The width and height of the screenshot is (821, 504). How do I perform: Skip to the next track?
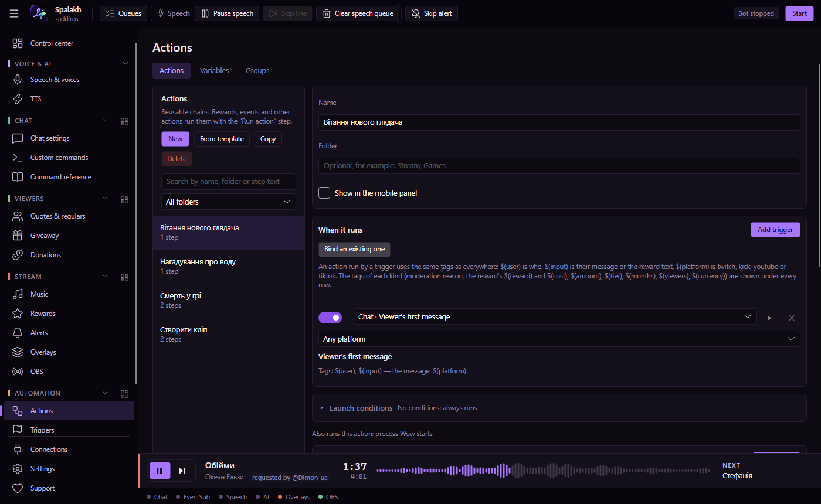coord(182,471)
